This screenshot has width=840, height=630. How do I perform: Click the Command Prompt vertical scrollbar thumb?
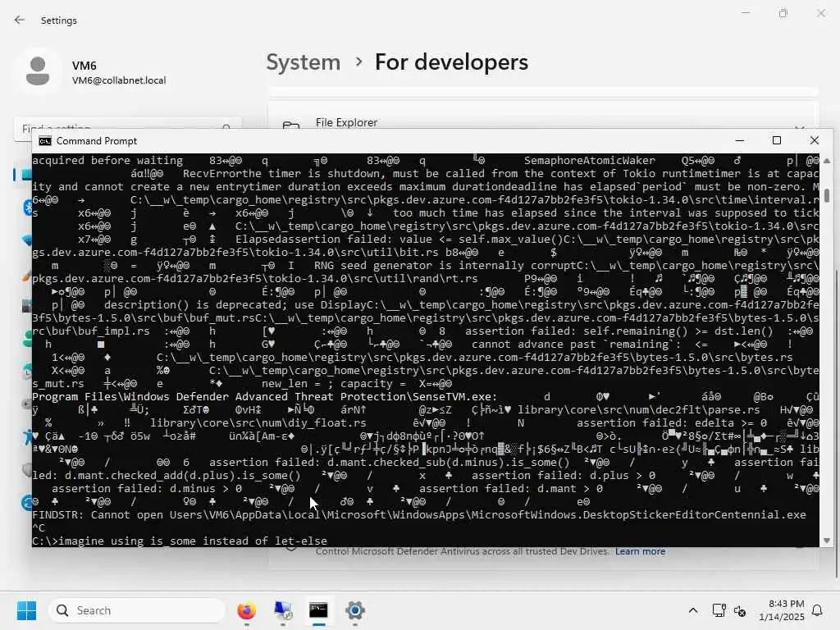coord(827,195)
